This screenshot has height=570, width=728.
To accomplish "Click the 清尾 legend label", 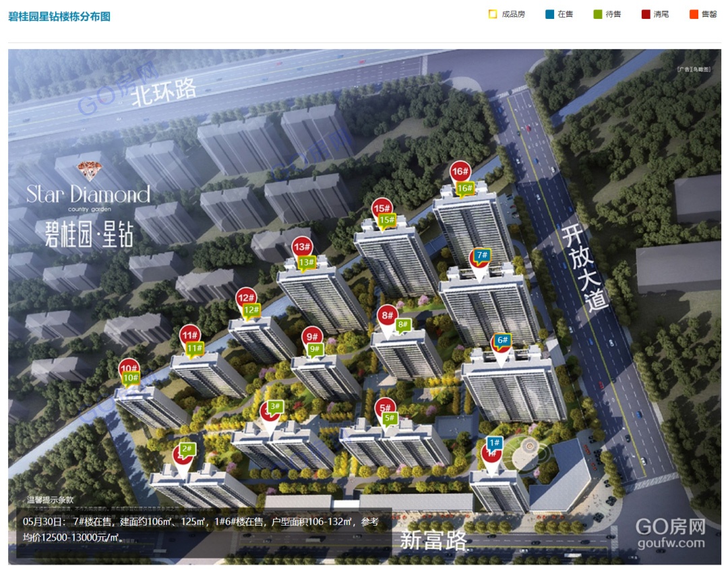I will pyautogui.click(x=661, y=14).
